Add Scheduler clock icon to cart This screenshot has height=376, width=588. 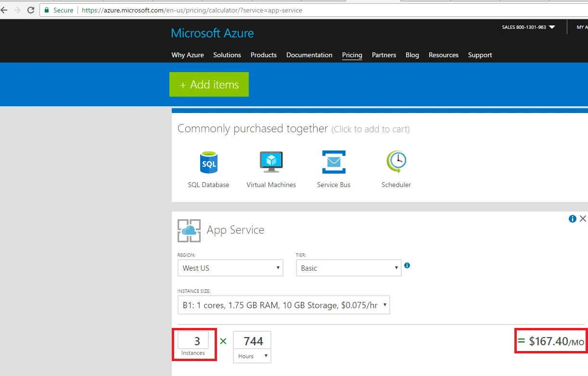point(396,162)
